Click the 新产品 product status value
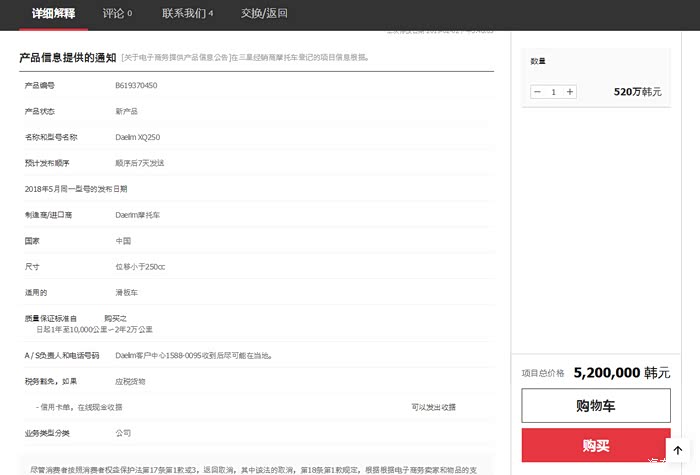This screenshot has height=475, width=700. click(127, 111)
